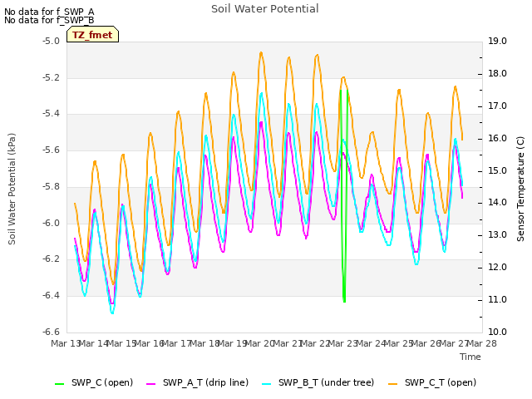Image resolution: width=532 pixels, height=399 pixels.
Task: Click the 17.0 right axis value
Action: pos(497,106)
